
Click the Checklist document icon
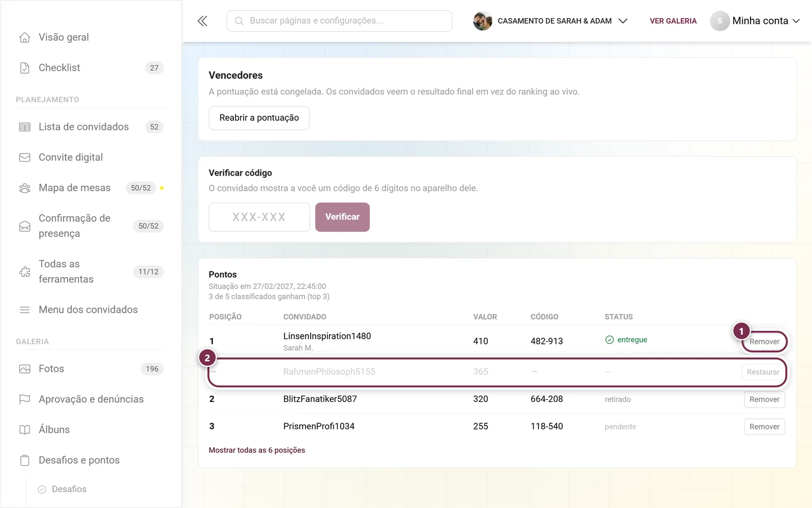[25, 68]
